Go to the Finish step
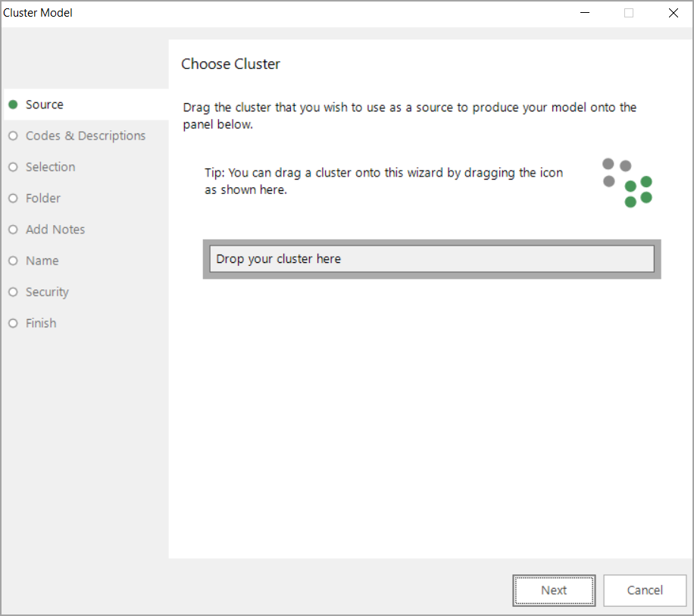Screen dimensions: 694x616 click(41, 323)
